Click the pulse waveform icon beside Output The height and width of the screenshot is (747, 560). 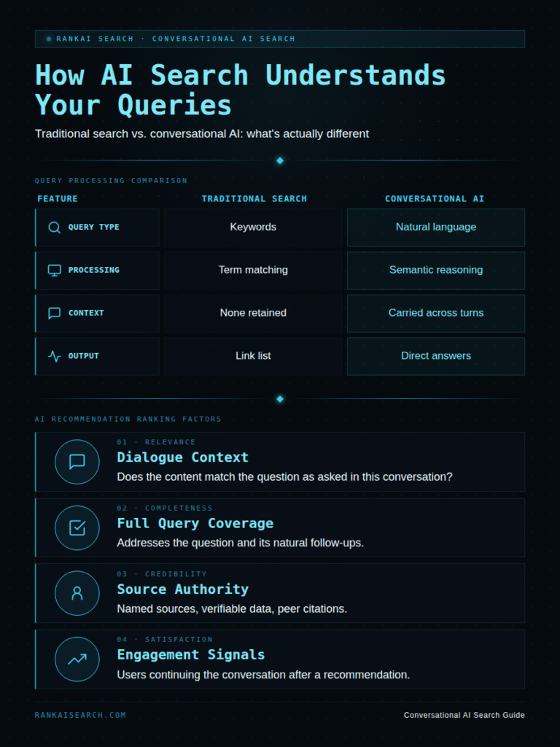54,356
